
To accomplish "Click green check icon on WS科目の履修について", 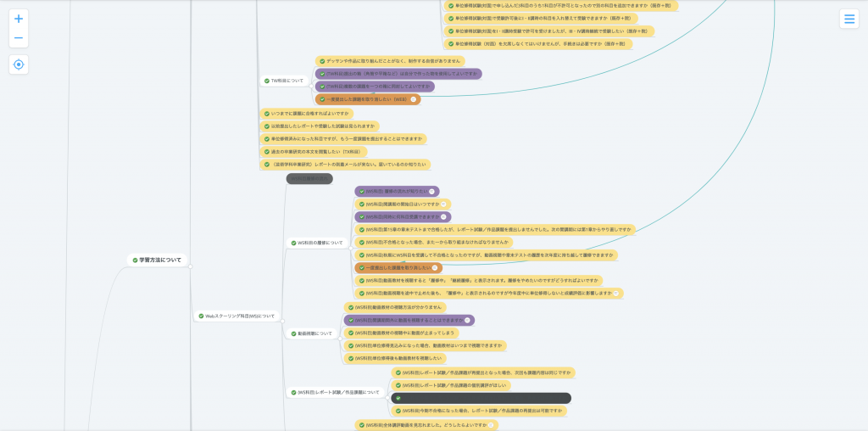I will [x=293, y=243].
